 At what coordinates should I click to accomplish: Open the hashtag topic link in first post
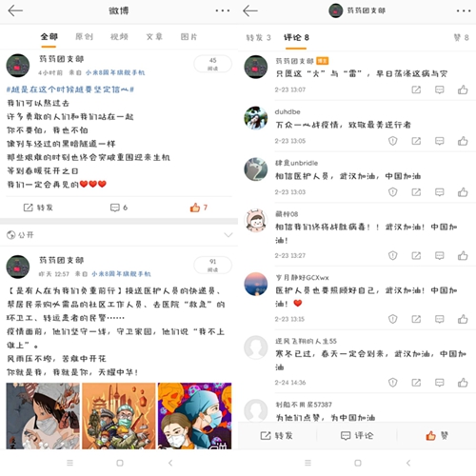70,89
